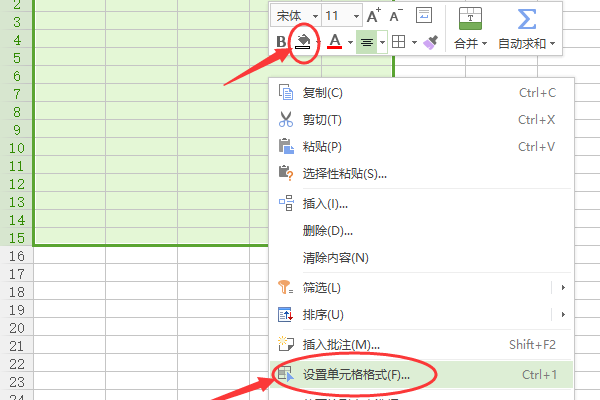600x400 pixels.
Task: Open the borders dropdown arrow
Action: click(x=414, y=42)
